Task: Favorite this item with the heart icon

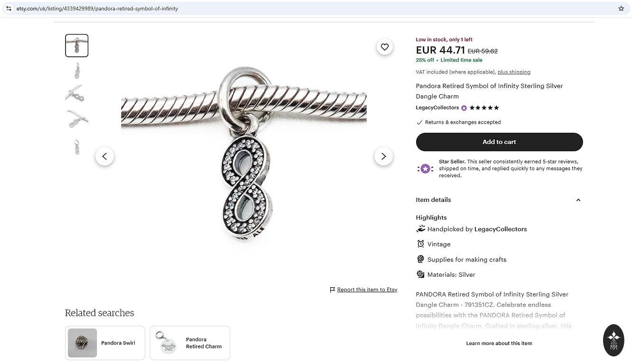Action: [385, 47]
